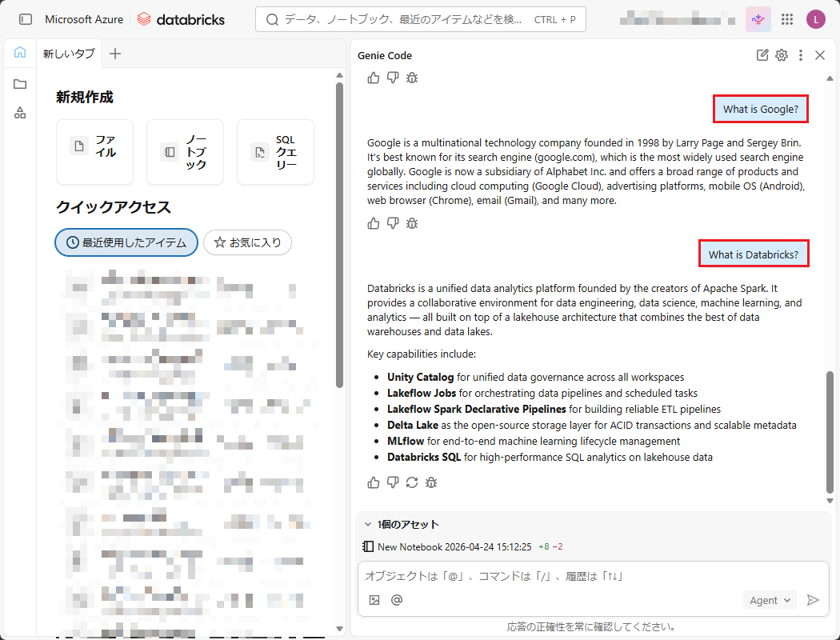Start a new Genie Code chat thread

762,55
